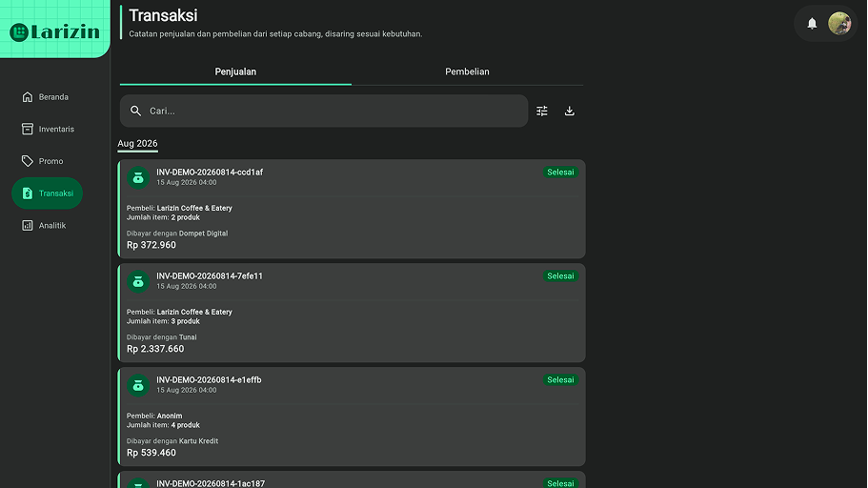
Task: Click the Analitik chart icon
Action: (x=27, y=226)
